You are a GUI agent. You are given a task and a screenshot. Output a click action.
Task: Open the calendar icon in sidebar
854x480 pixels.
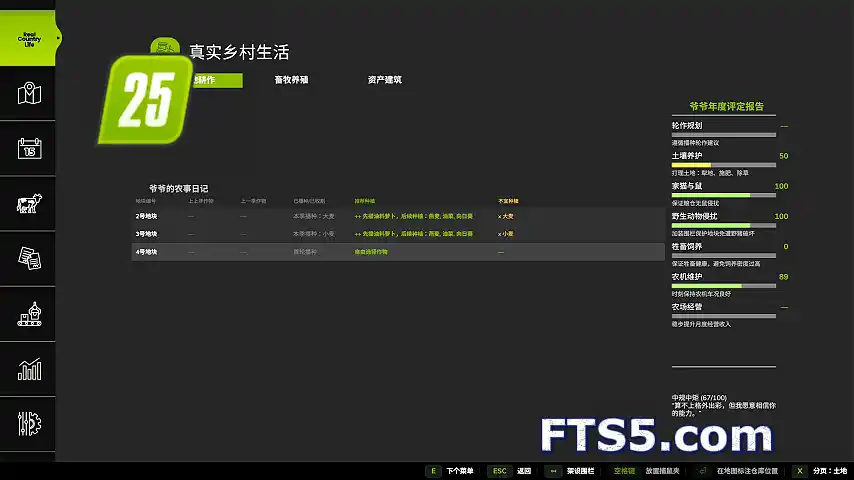[x=29, y=148]
